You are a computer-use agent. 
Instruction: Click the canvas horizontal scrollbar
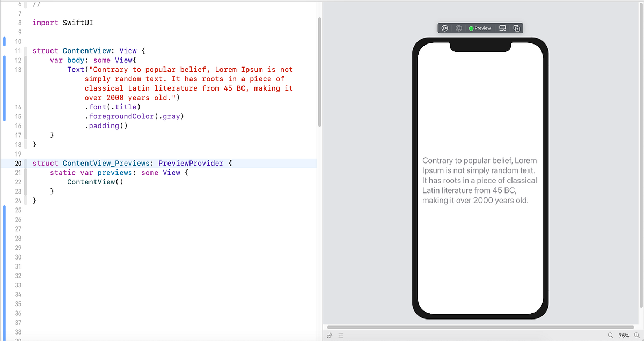480,327
